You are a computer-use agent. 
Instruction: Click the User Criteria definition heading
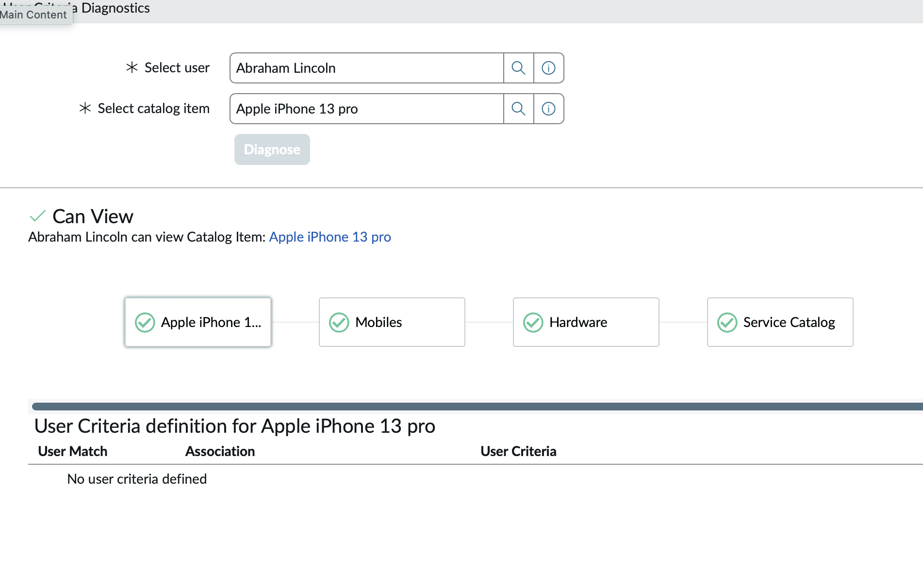[235, 426]
